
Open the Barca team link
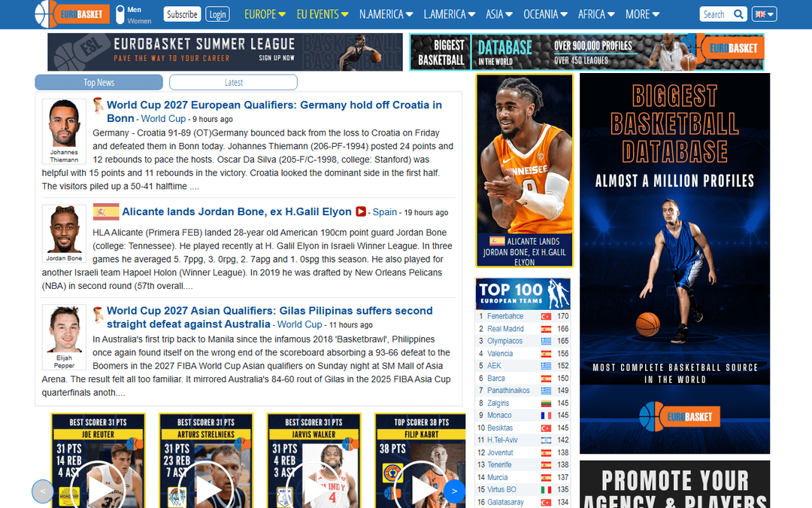[495, 379]
